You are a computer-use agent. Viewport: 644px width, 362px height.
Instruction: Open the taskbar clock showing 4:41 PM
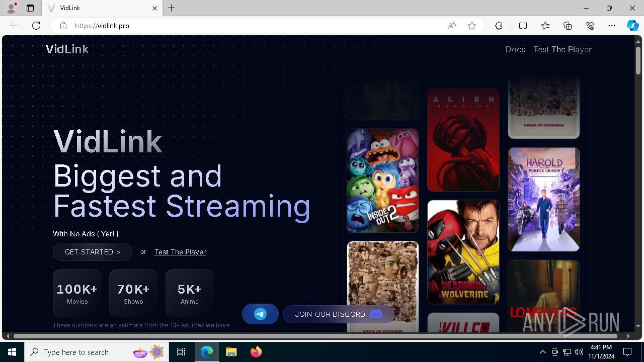click(601, 352)
